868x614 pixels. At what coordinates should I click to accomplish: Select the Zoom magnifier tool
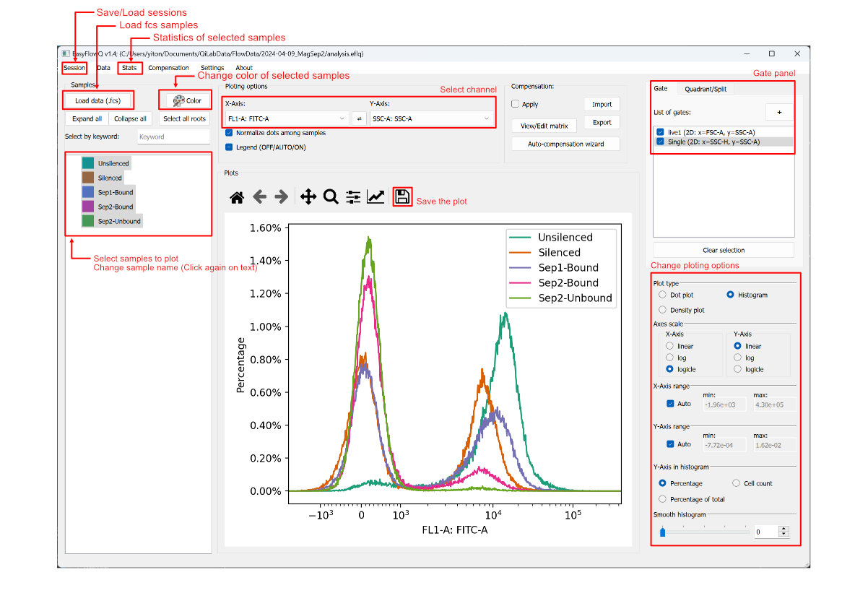(x=331, y=196)
